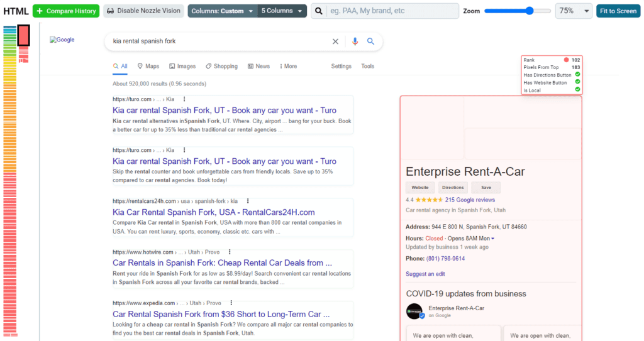The width and height of the screenshot is (644, 341).
Task: Open options dots beside second turo.com URL
Action: (x=184, y=150)
